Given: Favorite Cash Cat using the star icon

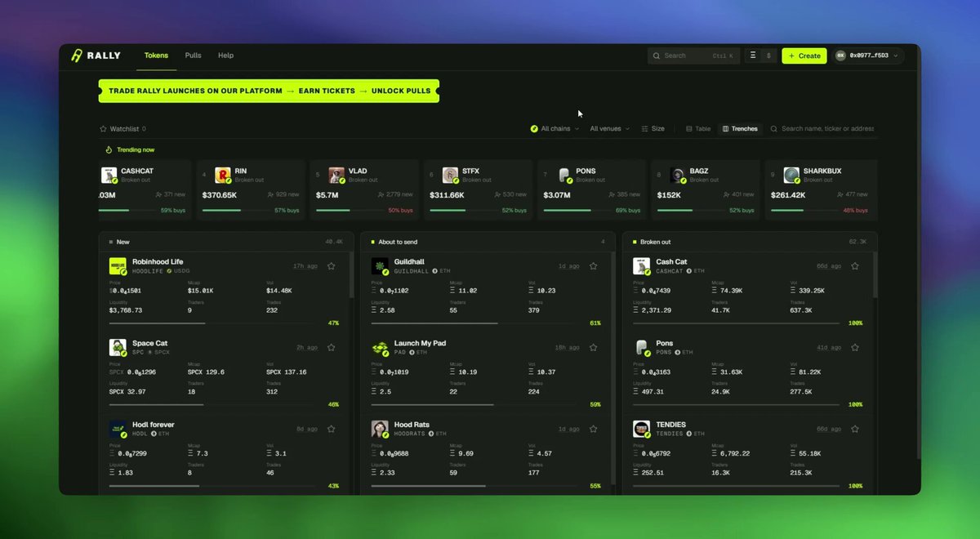Looking at the screenshot, I should [x=855, y=266].
